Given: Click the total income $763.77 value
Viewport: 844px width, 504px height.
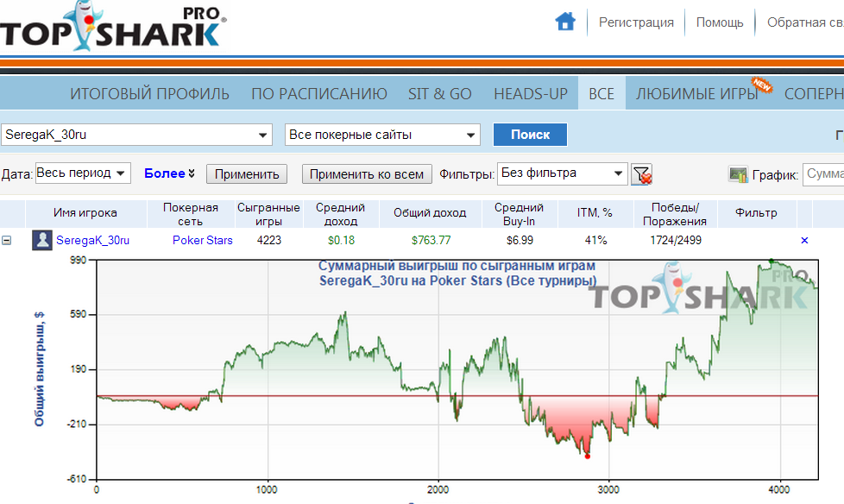Looking at the screenshot, I should click(431, 240).
